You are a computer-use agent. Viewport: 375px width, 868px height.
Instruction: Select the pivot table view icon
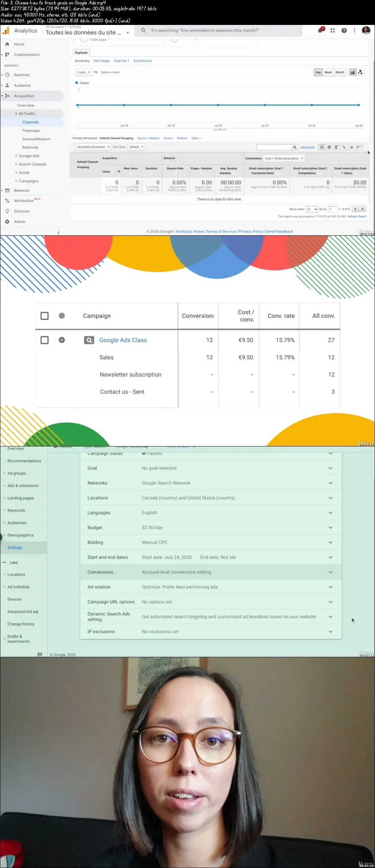[x=359, y=147]
